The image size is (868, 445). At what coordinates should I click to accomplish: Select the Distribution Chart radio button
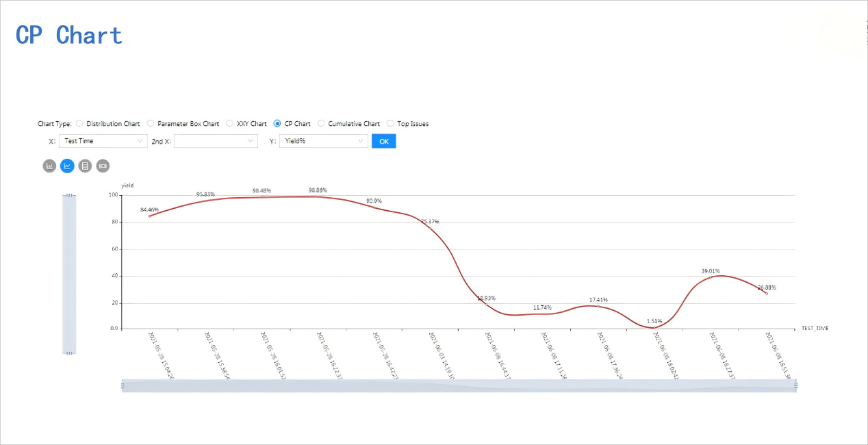point(79,124)
